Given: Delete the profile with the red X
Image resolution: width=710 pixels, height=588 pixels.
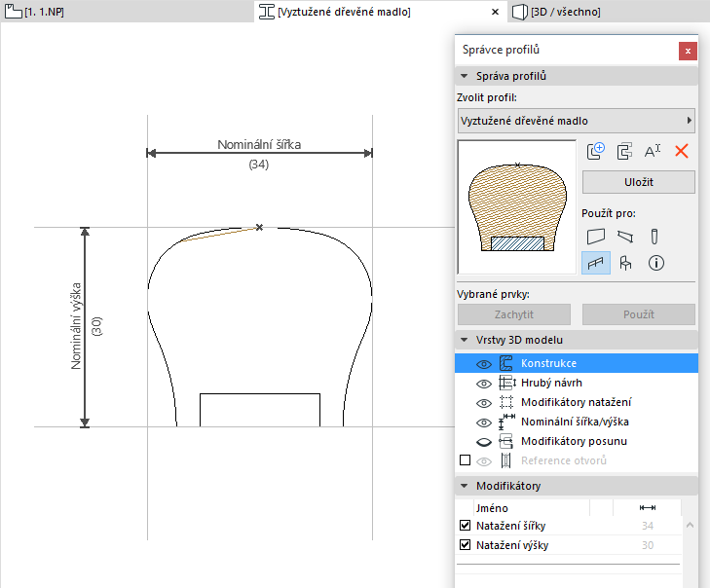Looking at the screenshot, I should (682, 151).
